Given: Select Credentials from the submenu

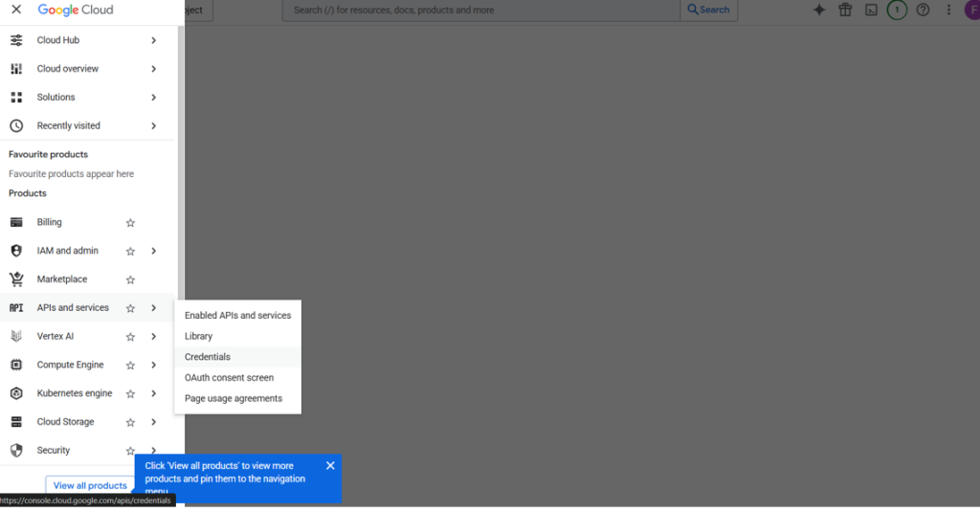Looking at the screenshot, I should (208, 357).
